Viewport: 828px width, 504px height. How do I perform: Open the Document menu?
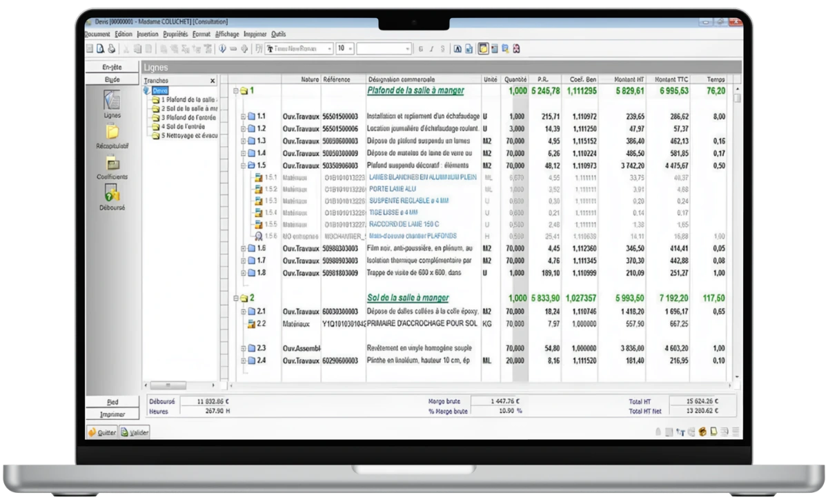tap(97, 34)
